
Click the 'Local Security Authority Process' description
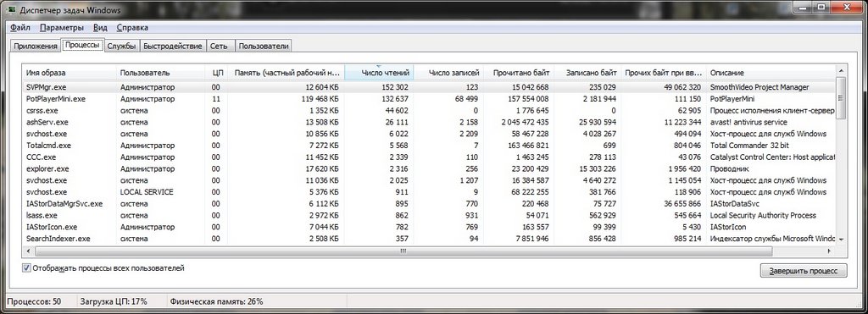point(763,215)
